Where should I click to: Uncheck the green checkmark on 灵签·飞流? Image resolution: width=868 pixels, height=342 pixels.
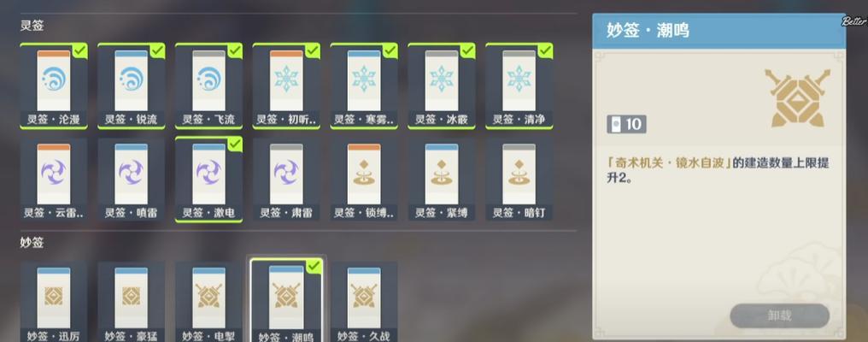[235, 50]
